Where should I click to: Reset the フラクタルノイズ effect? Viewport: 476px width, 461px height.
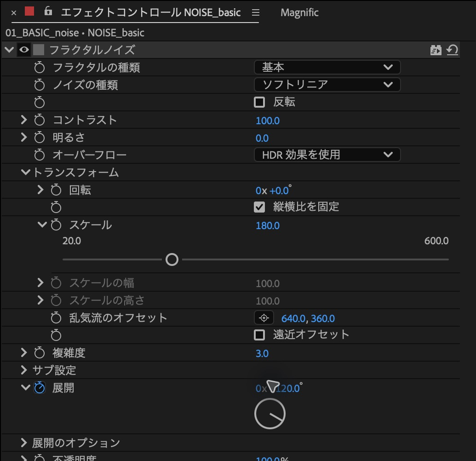click(x=452, y=50)
